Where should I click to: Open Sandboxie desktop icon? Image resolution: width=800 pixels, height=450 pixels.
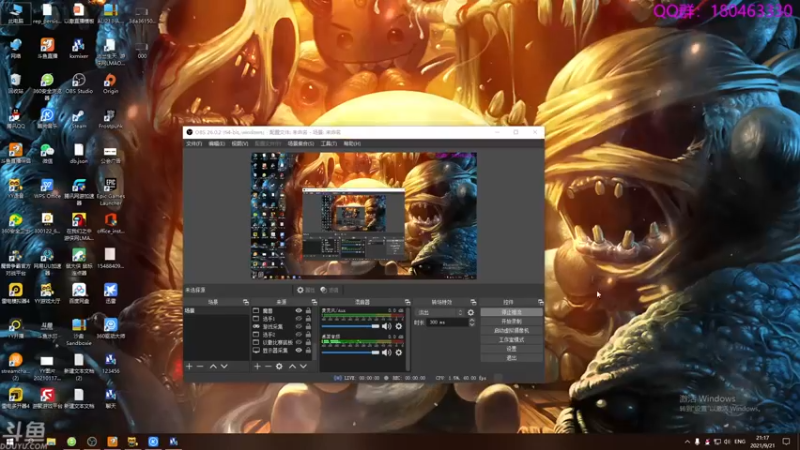79,332
